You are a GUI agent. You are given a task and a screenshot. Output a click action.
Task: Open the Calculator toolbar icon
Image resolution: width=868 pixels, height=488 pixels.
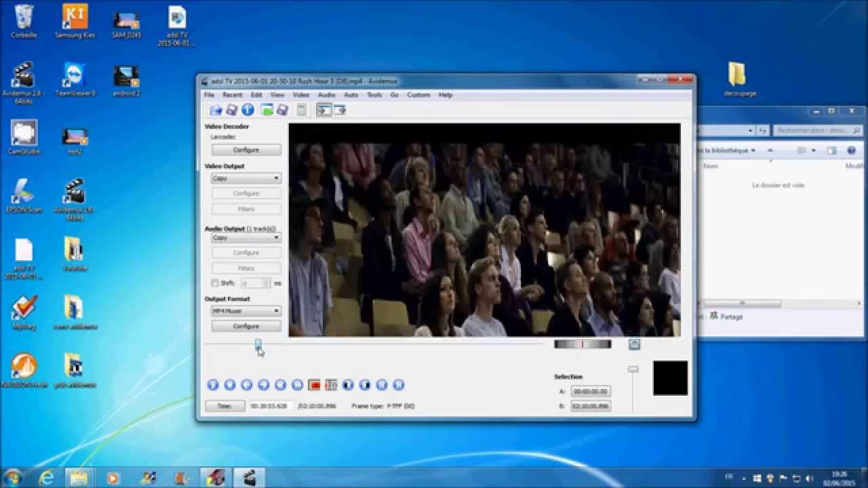pyautogui.click(x=302, y=110)
